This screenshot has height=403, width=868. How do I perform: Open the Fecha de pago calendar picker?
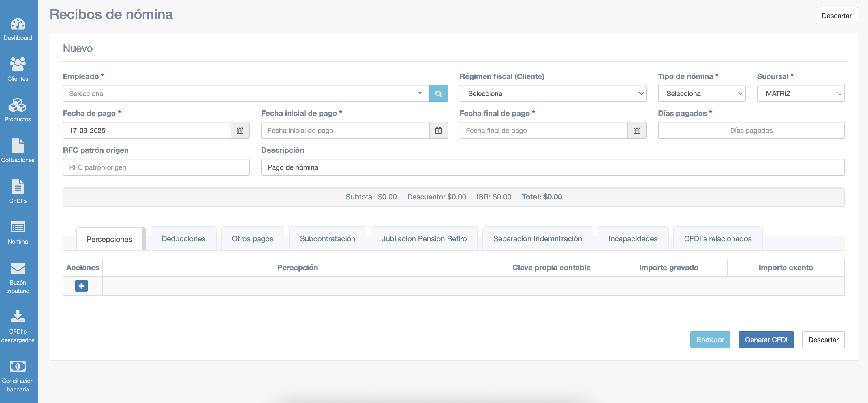(240, 131)
